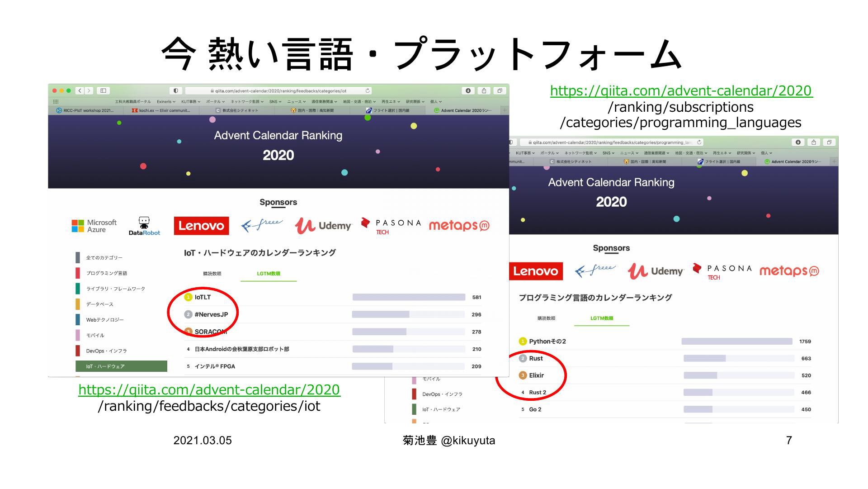The image size is (868, 489).
Task: Click the IoTLT 581 LGTM progress bar
Action: click(409, 297)
